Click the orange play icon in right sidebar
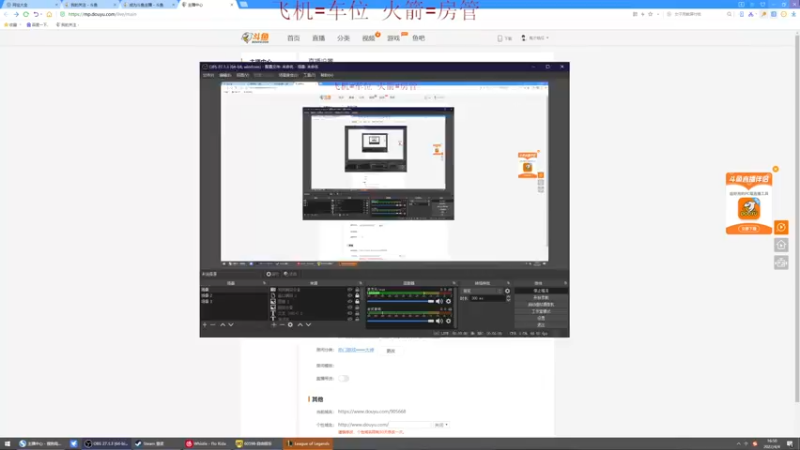The height and width of the screenshot is (450, 800). (x=781, y=227)
